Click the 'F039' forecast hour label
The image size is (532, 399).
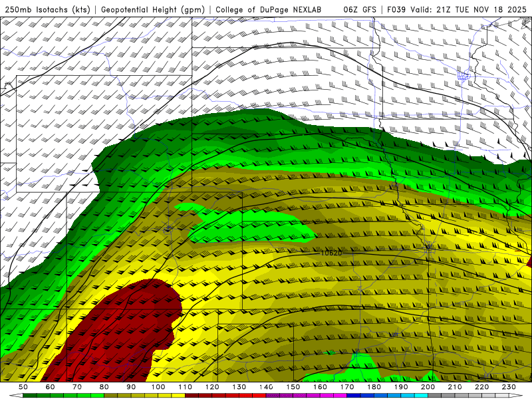tap(396, 10)
